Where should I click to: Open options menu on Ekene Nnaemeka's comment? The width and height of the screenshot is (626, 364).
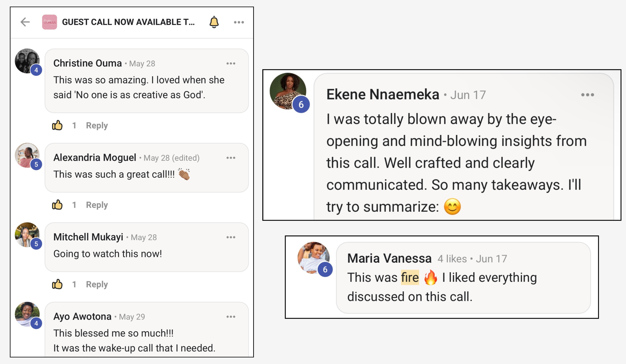pyautogui.click(x=587, y=95)
